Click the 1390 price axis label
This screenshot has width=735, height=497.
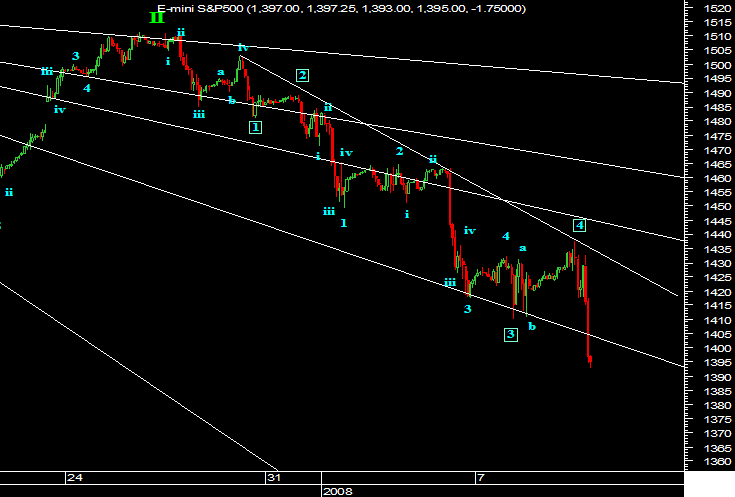coord(717,377)
